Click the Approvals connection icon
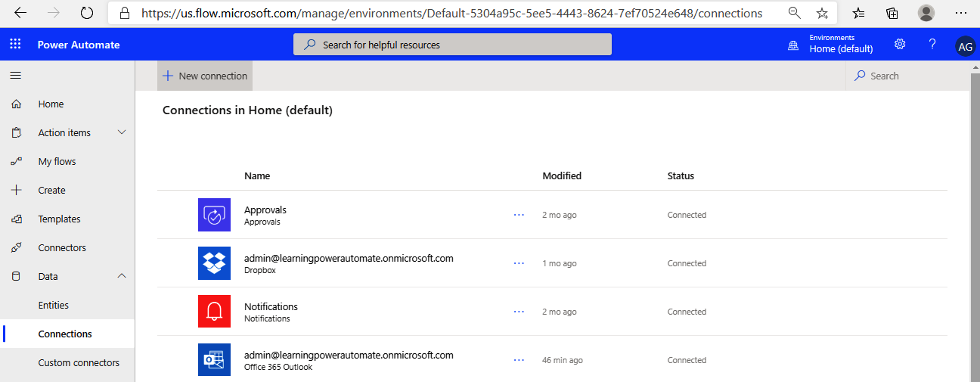Screen dimensions: 980x382 coord(214,215)
